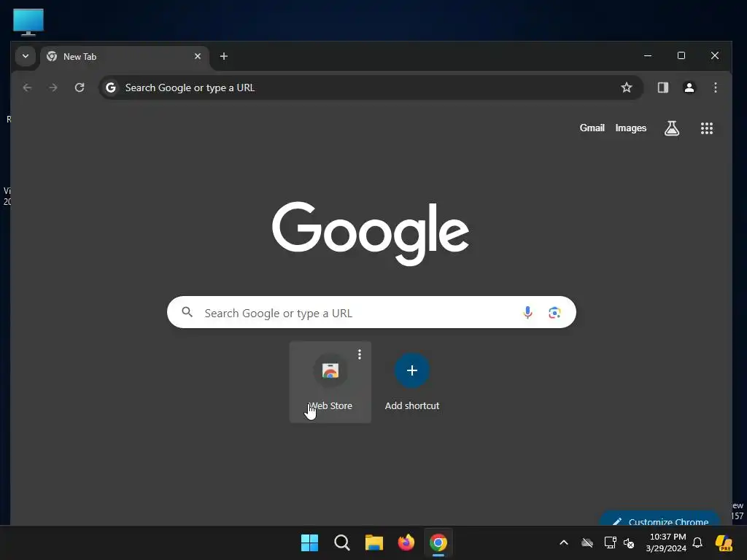Open Chrome three-dot menu
Screen dimensions: 747x560
pyautogui.click(x=715, y=87)
